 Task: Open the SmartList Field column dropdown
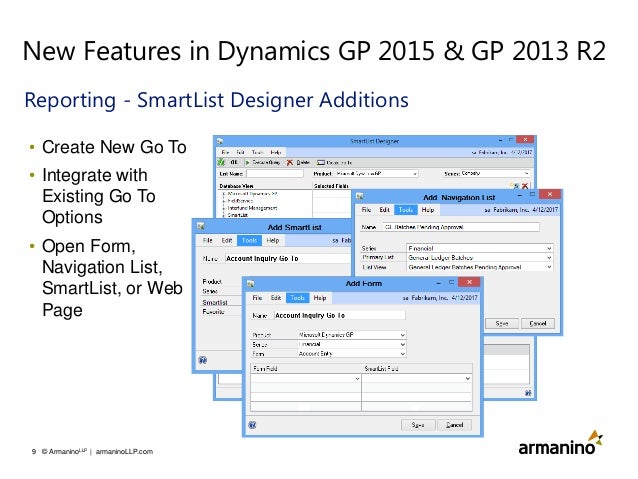tap(468, 378)
